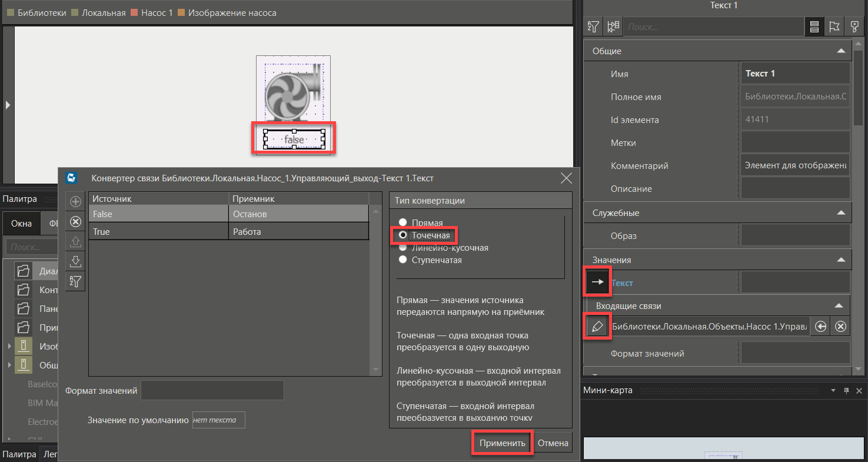Switch to the Окна palette tab
This screenshot has width=868, height=462.
tap(21, 224)
